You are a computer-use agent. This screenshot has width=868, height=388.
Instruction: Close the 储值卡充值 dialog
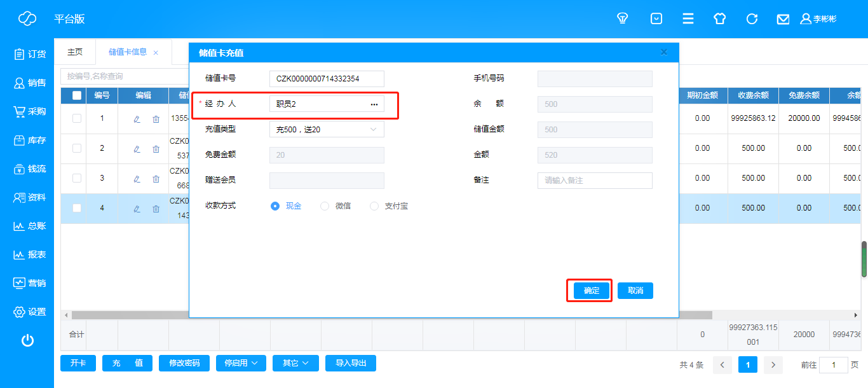664,52
